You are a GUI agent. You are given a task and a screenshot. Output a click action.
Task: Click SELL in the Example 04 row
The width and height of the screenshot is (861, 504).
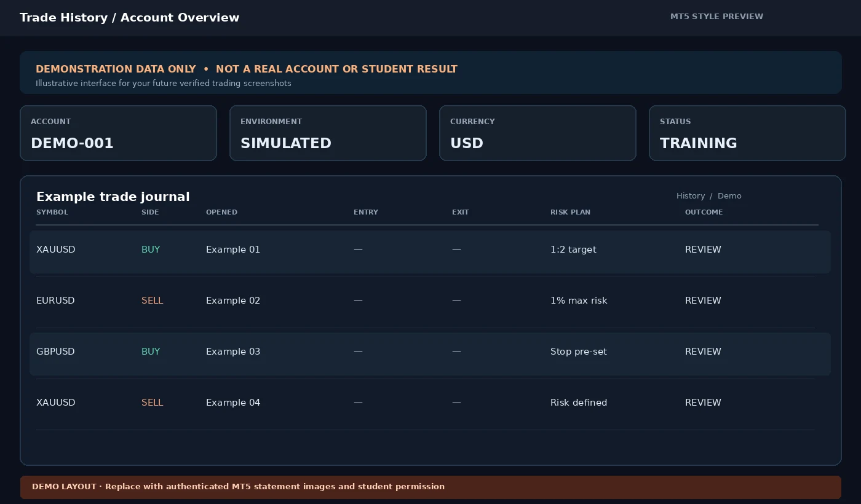point(153,403)
